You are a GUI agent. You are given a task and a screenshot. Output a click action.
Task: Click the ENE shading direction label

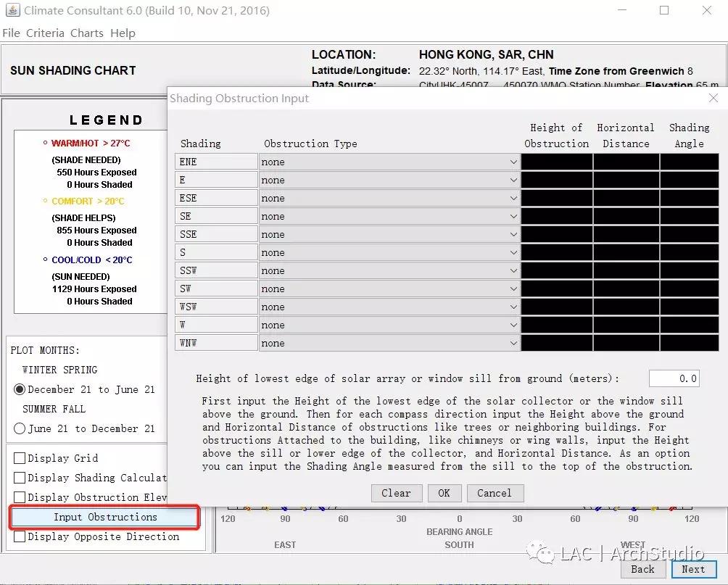click(216, 162)
